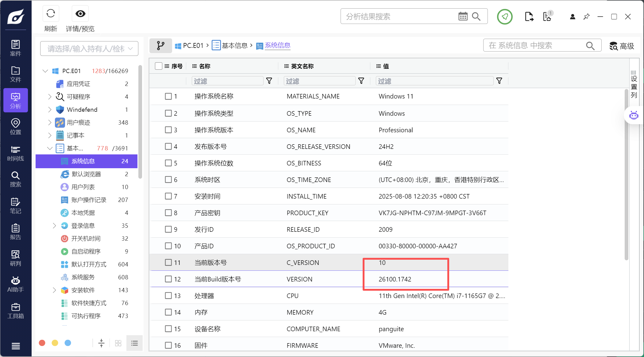This screenshot has height=357, width=644.
Task: Open the 笔记 sidebar section
Action: click(16, 205)
